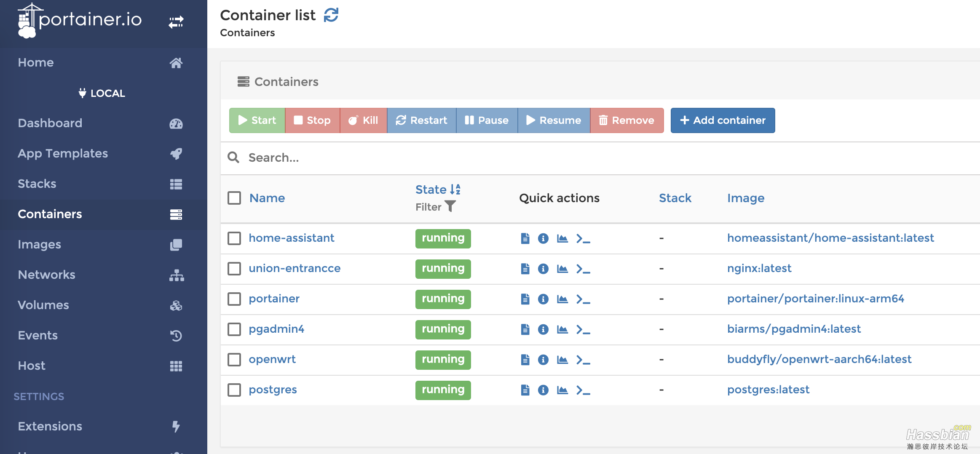Viewport: 980px width, 454px height.
Task: Select the postgres container checkbox
Action: click(x=234, y=390)
